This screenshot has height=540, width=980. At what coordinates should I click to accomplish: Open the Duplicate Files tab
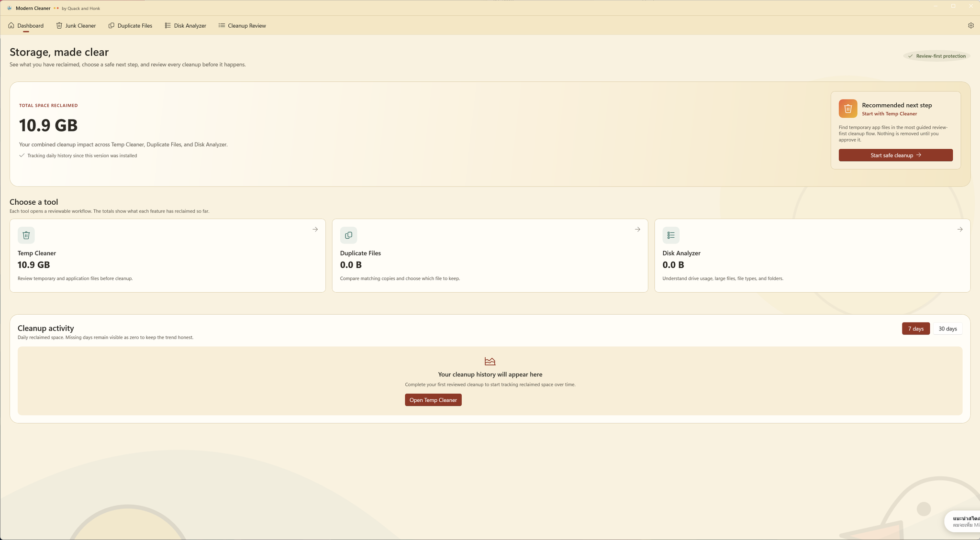[130, 25]
